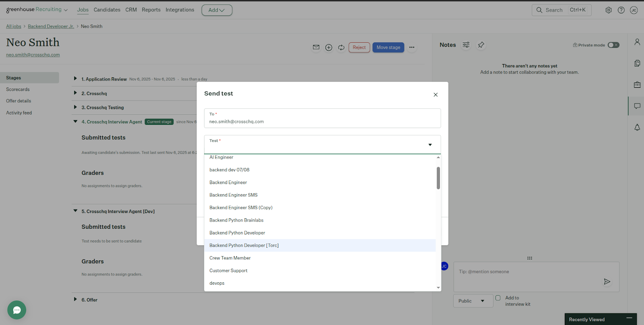
Task: Close the Send test dialog
Action: click(436, 95)
